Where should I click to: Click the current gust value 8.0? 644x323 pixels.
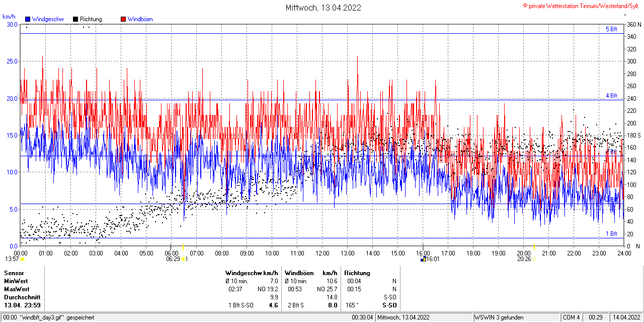pyautogui.click(x=333, y=305)
